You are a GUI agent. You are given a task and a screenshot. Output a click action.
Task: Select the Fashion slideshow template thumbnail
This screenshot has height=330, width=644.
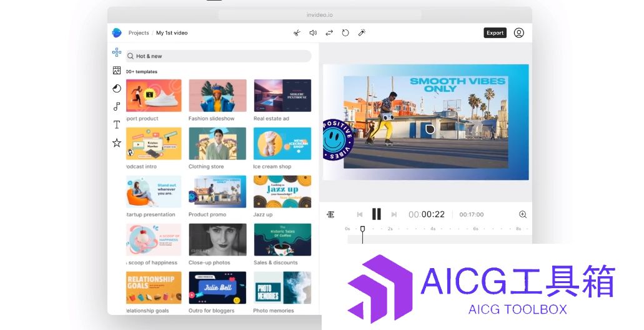217,96
